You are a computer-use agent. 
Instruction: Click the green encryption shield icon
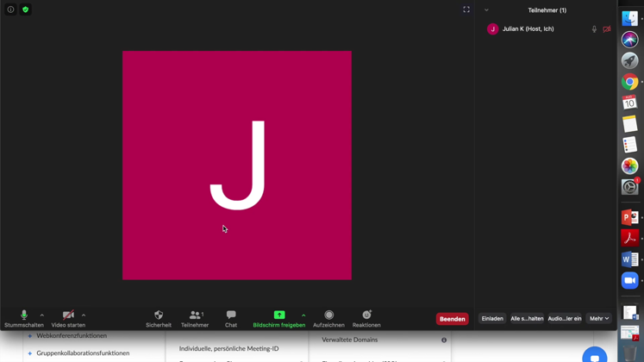click(26, 9)
